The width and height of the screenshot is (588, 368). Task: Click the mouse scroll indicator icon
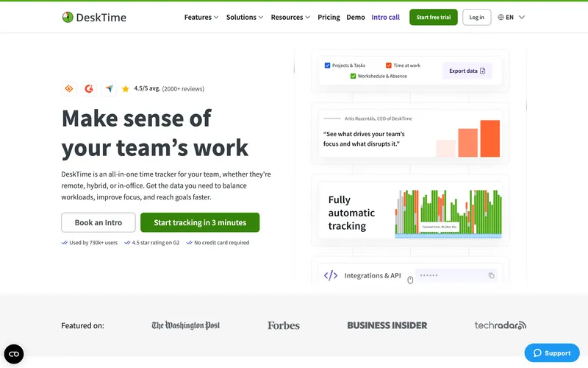tap(410, 280)
